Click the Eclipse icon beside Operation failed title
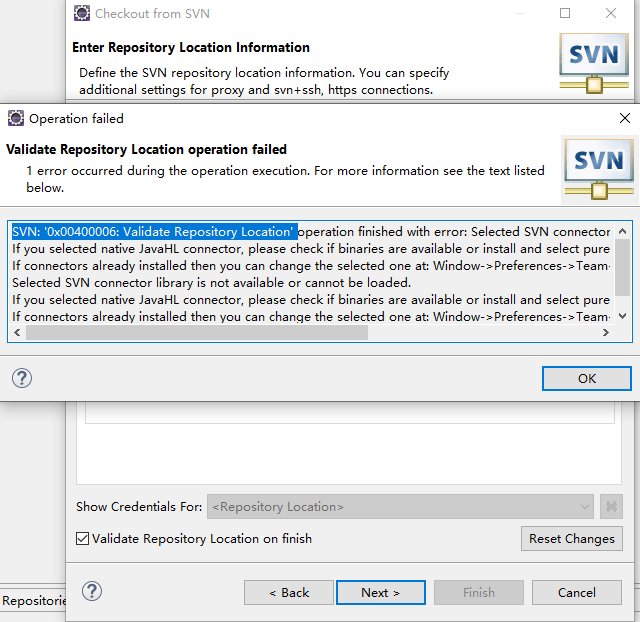 pos(16,118)
